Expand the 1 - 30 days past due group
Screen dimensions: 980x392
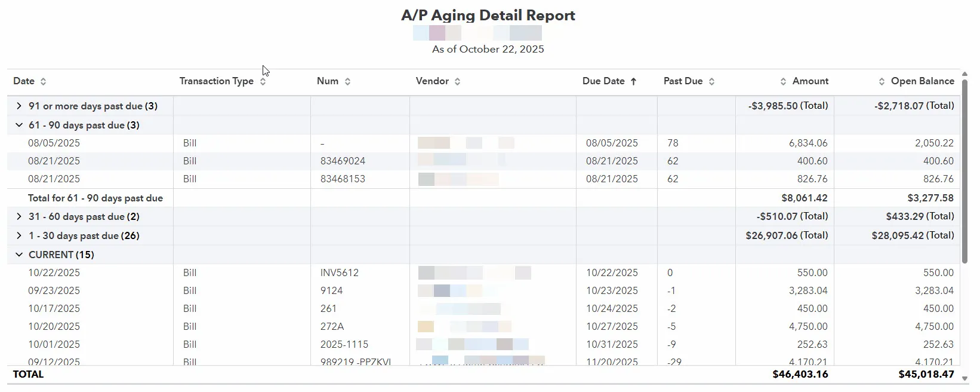point(19,235)
